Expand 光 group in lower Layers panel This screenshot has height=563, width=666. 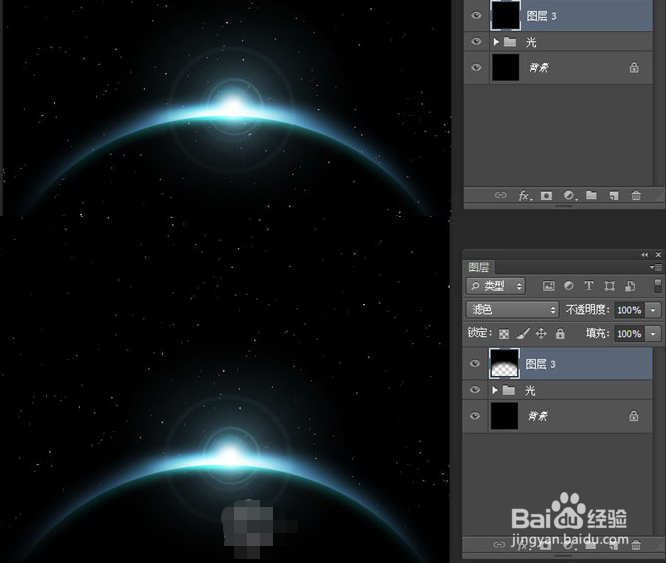click(495, 390)
